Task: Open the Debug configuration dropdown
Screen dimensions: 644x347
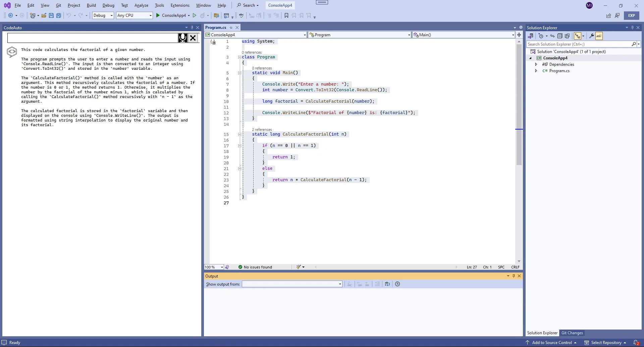Action: pyautogui.click(x=103, y=15)
